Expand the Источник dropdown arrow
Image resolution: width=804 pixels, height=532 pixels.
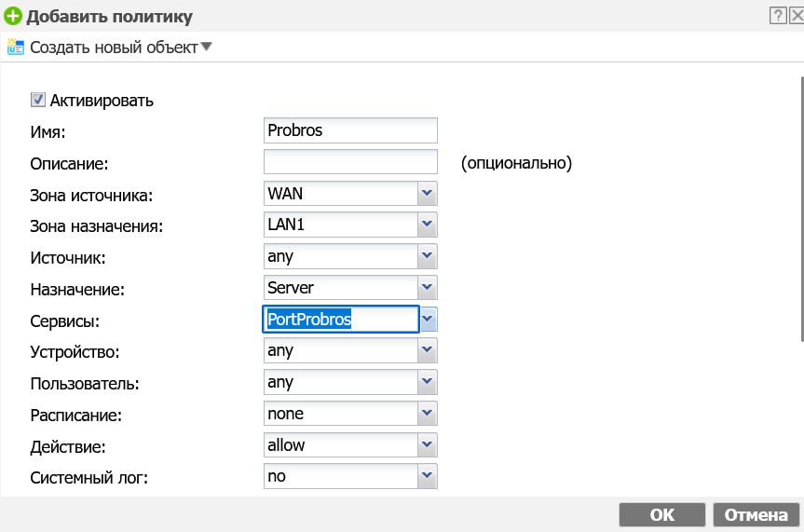coord(427,256)
